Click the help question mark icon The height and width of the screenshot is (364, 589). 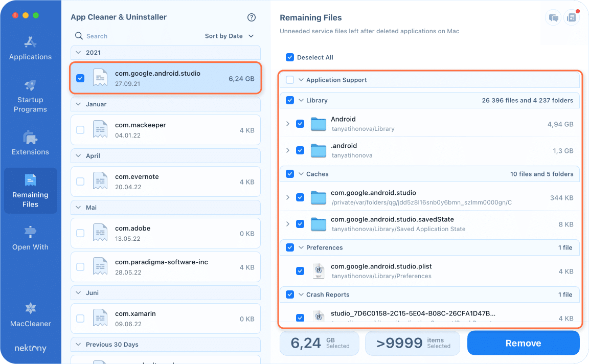[x=251, y=17]
